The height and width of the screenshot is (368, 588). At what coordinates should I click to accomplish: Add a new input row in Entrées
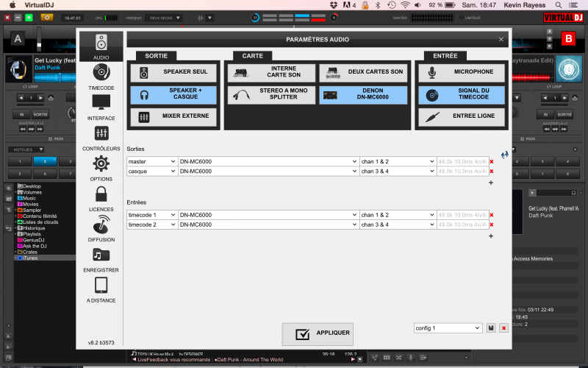pyautogui.click(x=491, y=236)
